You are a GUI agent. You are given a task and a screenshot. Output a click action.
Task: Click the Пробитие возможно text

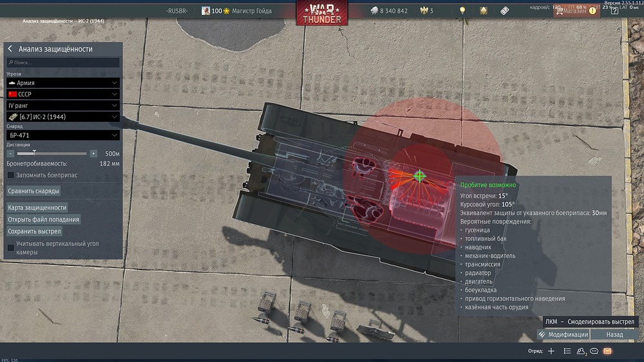(488, 185)
